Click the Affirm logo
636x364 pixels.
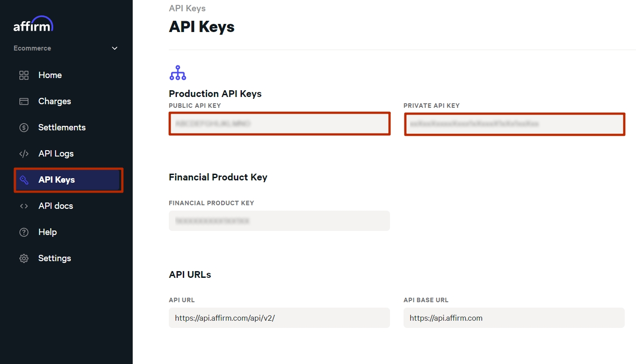tap(33, 25)
